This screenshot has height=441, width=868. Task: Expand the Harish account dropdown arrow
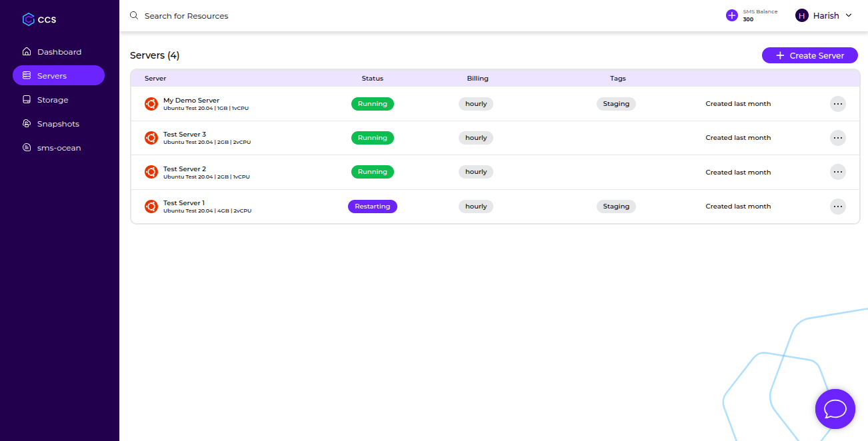[x=849, y=15]
